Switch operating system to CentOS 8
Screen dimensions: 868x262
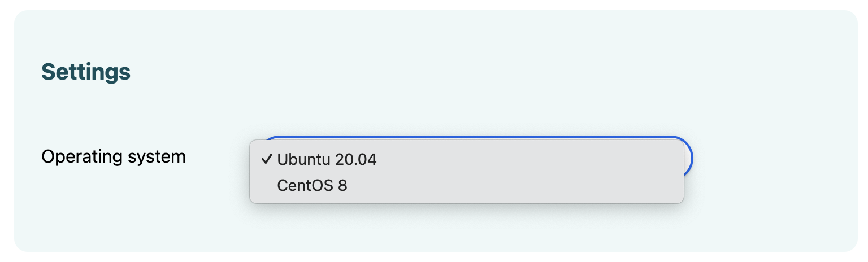[x=312, y=185]
